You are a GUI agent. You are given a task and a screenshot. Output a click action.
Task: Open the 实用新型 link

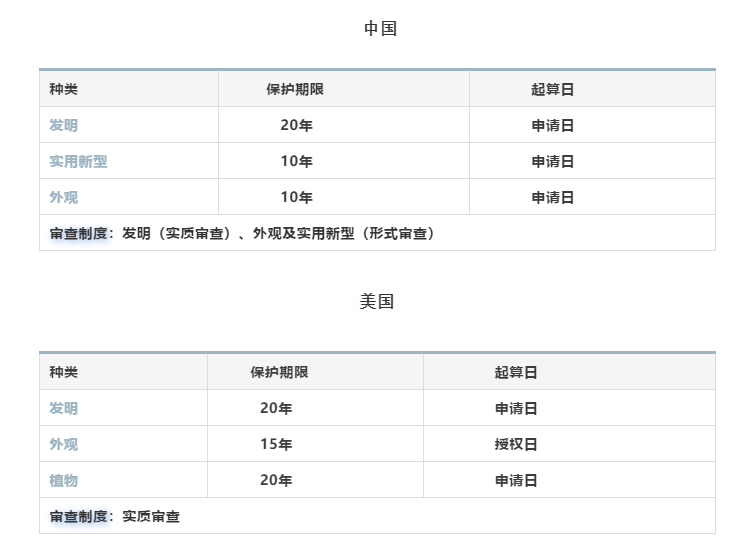(x=78, y=162)
